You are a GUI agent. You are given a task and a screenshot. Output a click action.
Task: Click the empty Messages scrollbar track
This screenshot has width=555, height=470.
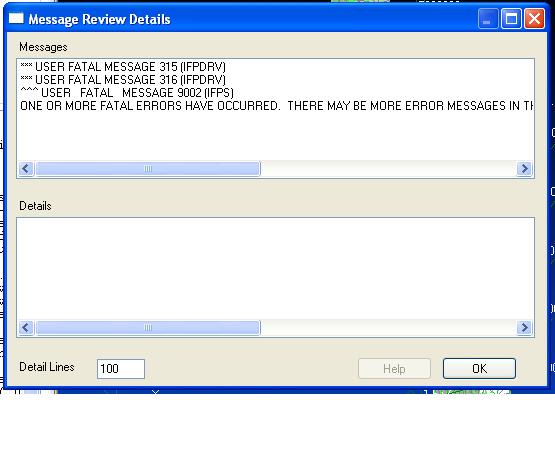388,168
